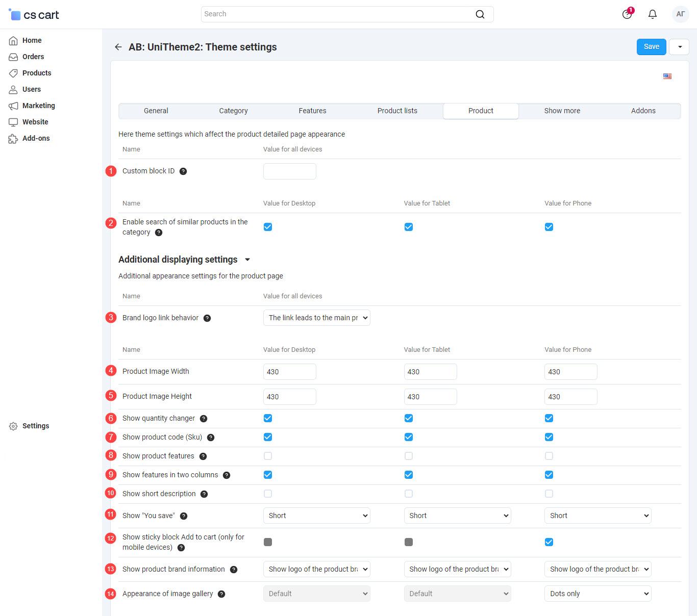Click the Marketing sidebar item
Viewport: 697px width, 616px height.
point(38,106)
